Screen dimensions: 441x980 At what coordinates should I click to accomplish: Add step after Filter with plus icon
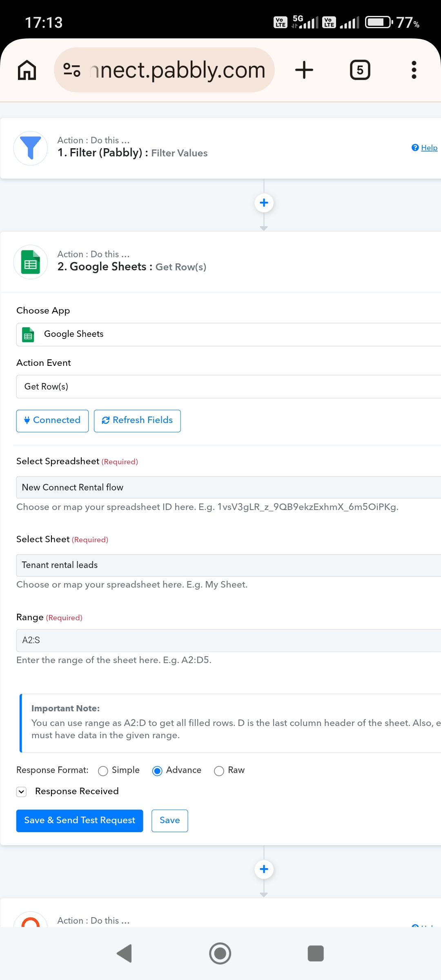[x=264, y=203]
